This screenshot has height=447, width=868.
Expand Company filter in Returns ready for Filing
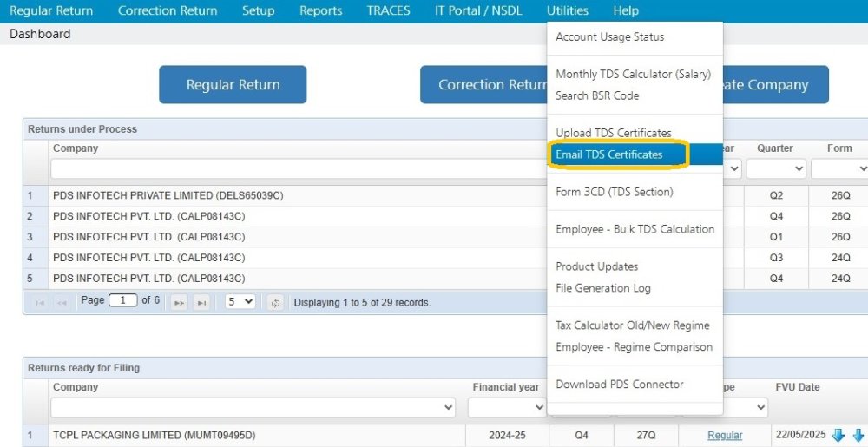pyautogui.click(x=253, y=407)
